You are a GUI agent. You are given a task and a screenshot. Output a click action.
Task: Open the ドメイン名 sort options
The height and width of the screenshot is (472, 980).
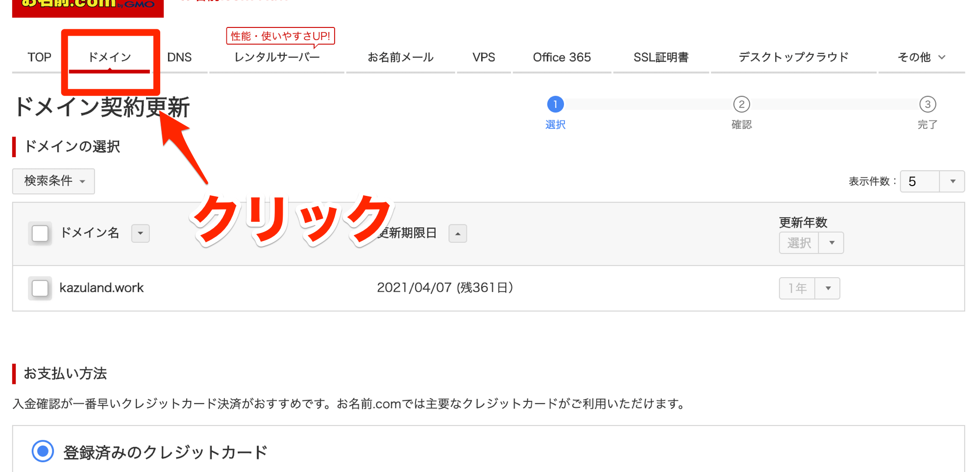[x=140, y=234]
